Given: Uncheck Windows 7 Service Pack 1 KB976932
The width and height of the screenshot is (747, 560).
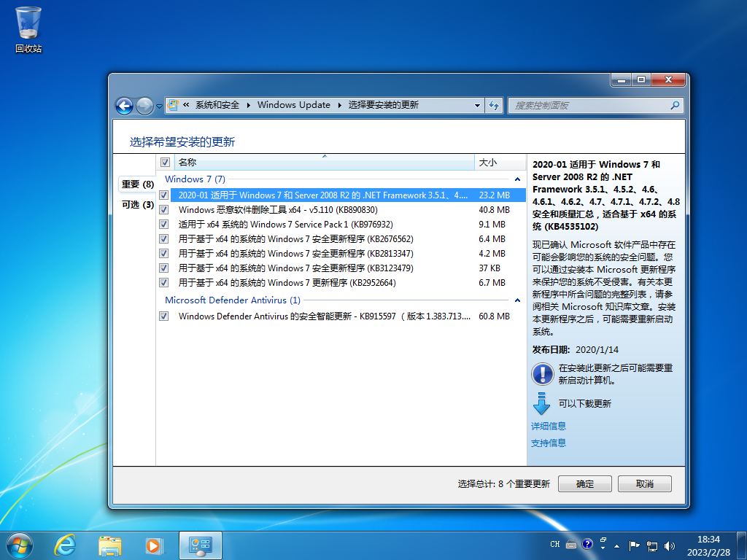Looking at the screenshot, I should [164, 225].
